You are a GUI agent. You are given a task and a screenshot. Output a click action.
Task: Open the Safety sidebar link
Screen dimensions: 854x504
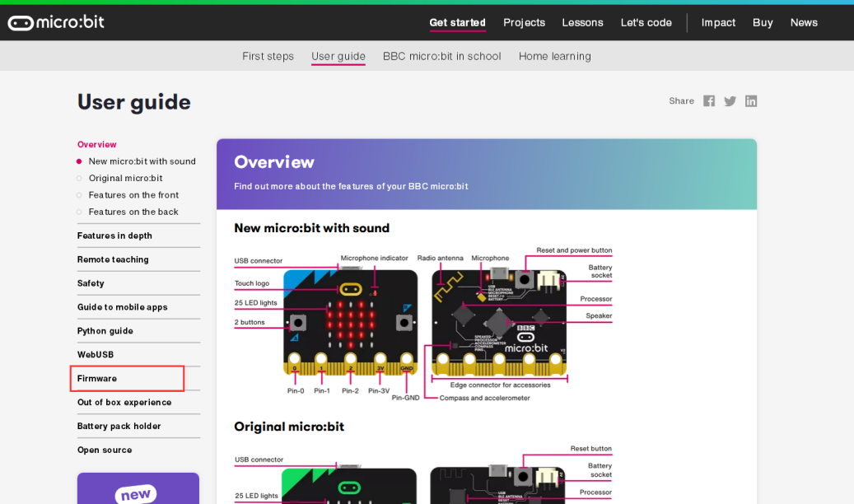(x=91, y=283)
